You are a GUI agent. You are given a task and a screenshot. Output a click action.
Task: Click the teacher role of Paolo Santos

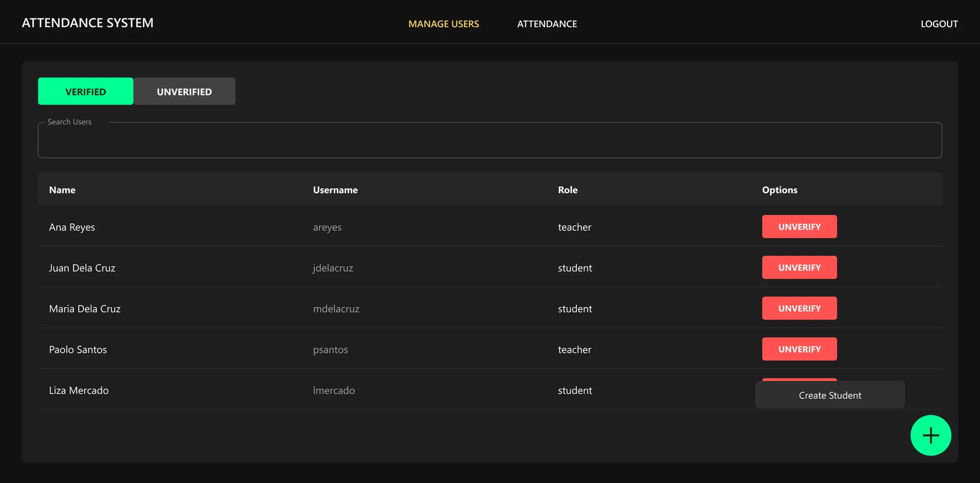click(x=575, y=350)
